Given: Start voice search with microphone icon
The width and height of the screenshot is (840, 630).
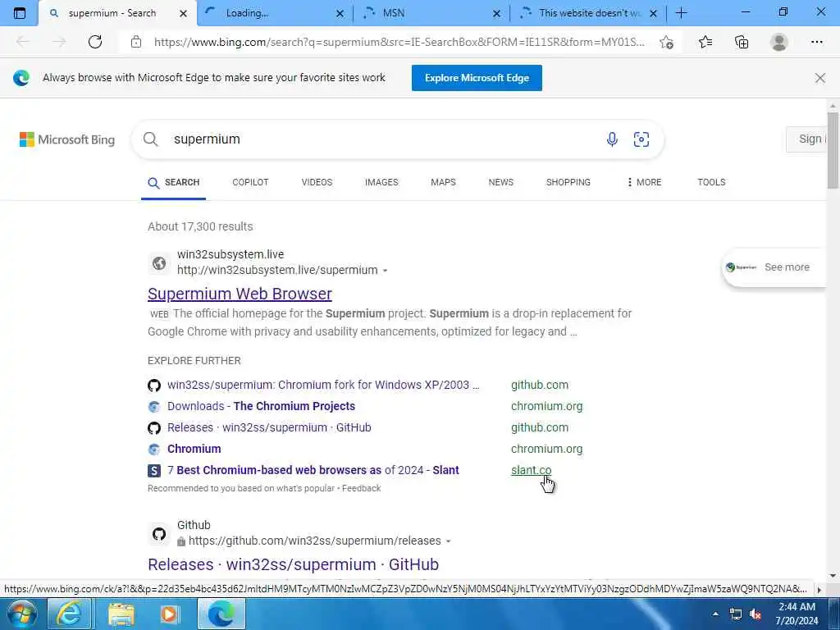Looking at the screenshot, I should pos(612,139).
